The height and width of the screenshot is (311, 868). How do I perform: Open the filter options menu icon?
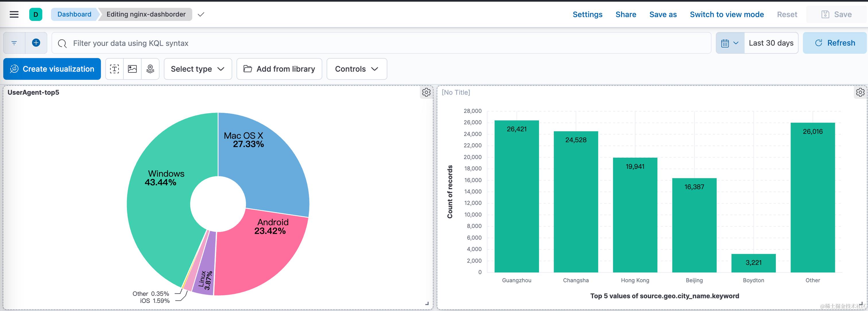point(14,43)
